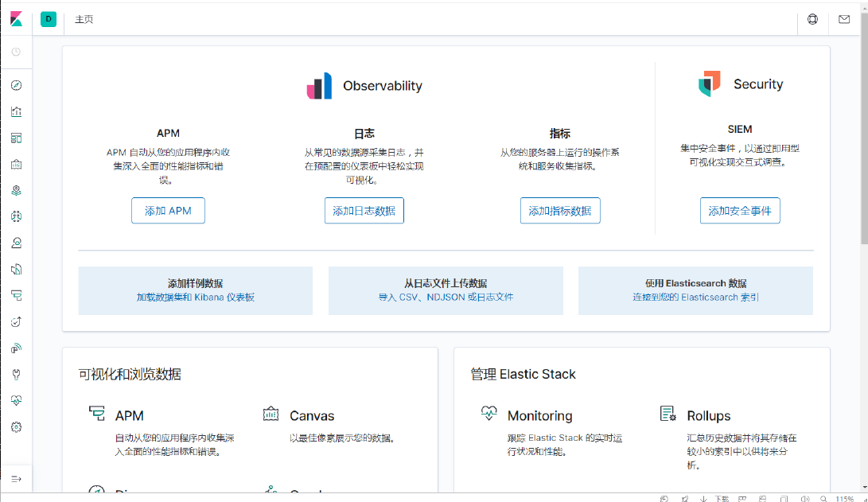The image size is (868, 502).
Task: Click the Kibana logo in top-left
Action: pyautogui.click(x=16, y=19)
